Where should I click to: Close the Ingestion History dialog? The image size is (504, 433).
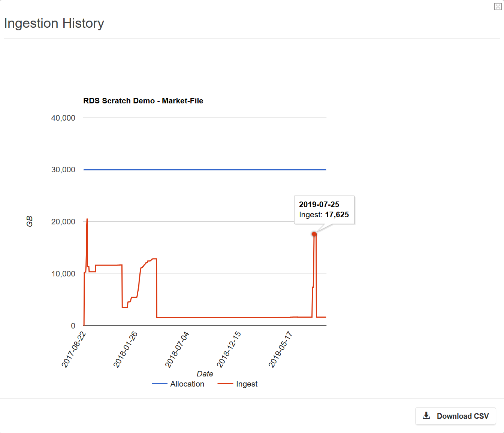tap(498, 7)
